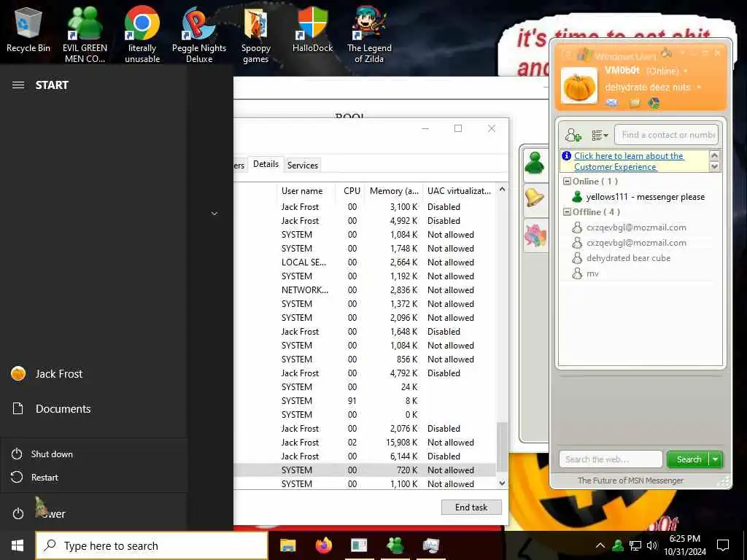Open the notification center icon
The height and width of the screenshot is (560, 747).
[x=723, y=545]
